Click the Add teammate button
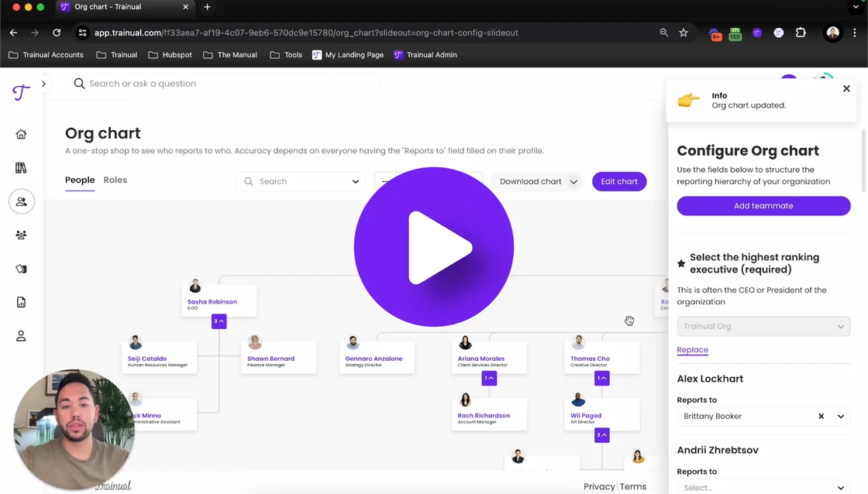 click(763, 206)
